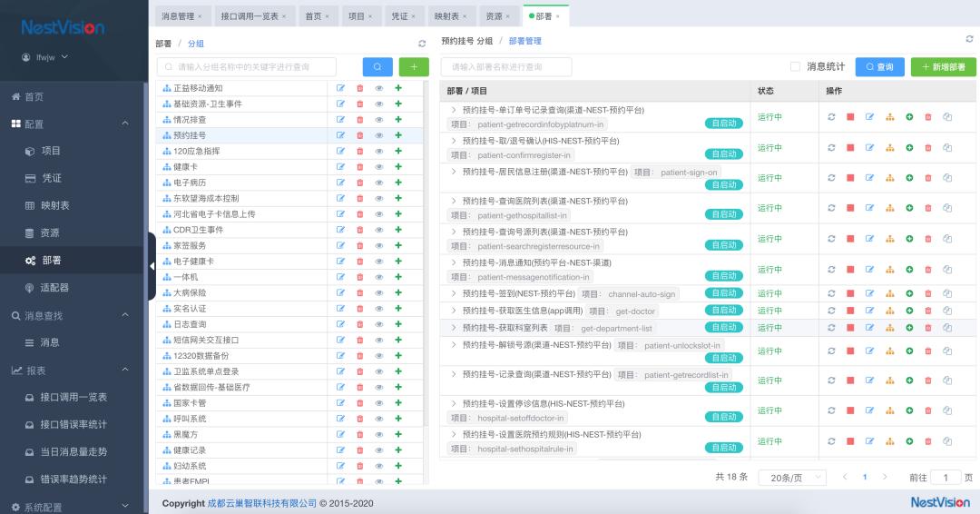Open topology icon for 查询医院列表 deployment
Image resolution: width=980 pixels, height=514 pixels.
tap(889, 208)
